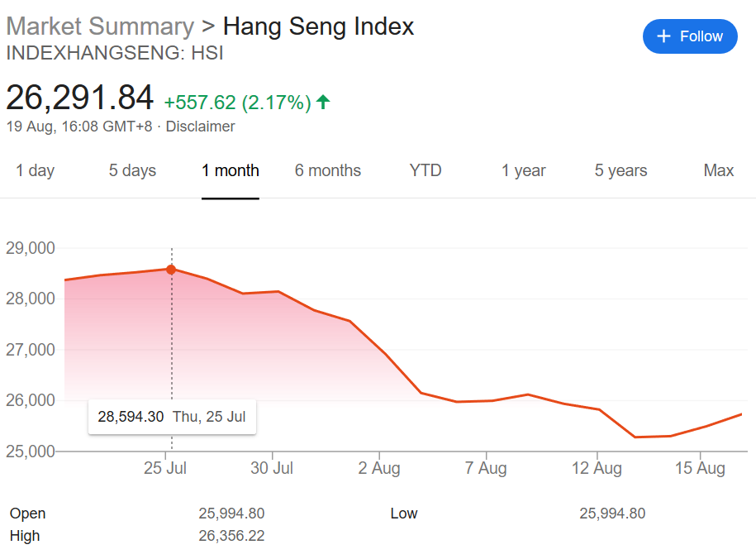View the 1 year chart
This screenshot has width=756, height=559.
coord(523,170)
